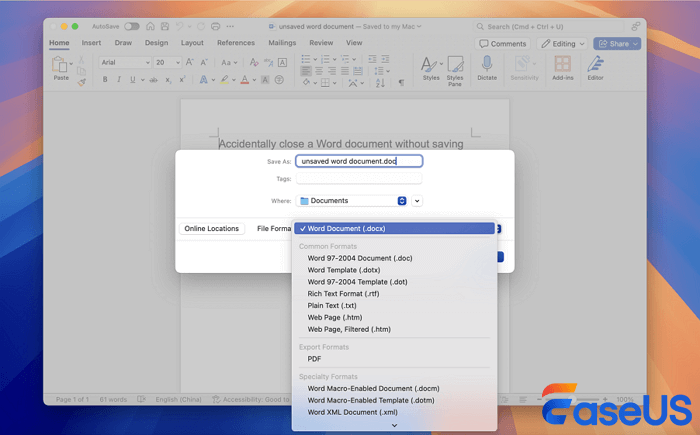The width and height of the screenshot is (700, 435).
Task: Click the bottom arrow to show more formats
Action: (394, 425)
